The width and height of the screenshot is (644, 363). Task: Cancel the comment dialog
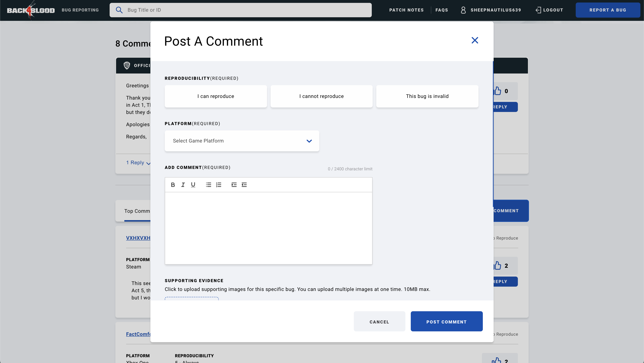pos(379,321)
